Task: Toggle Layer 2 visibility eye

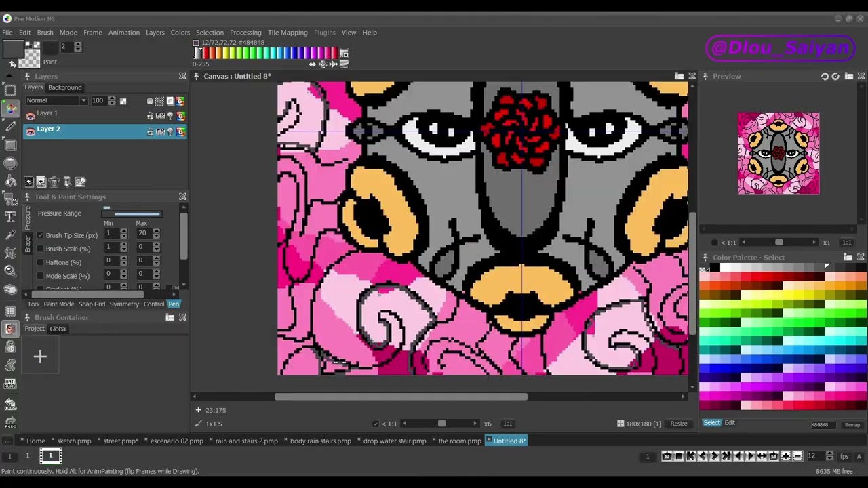Action: (x=31, y=131)
